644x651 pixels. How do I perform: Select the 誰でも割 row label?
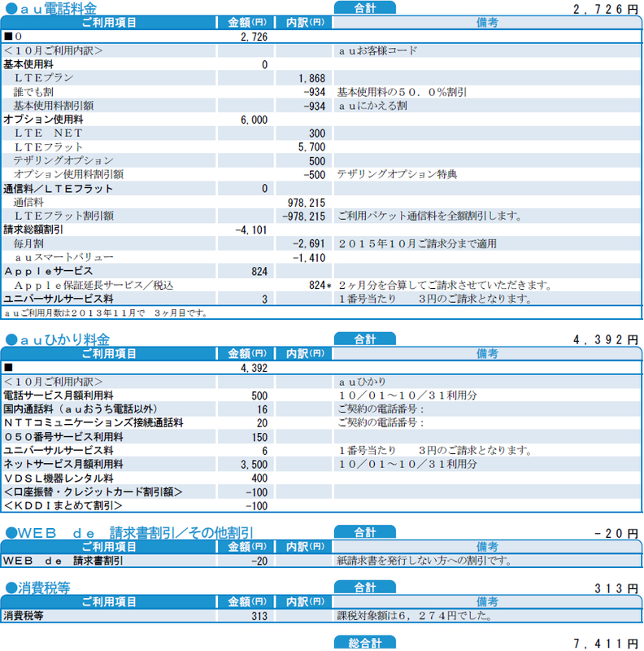(x=33, y=92)
